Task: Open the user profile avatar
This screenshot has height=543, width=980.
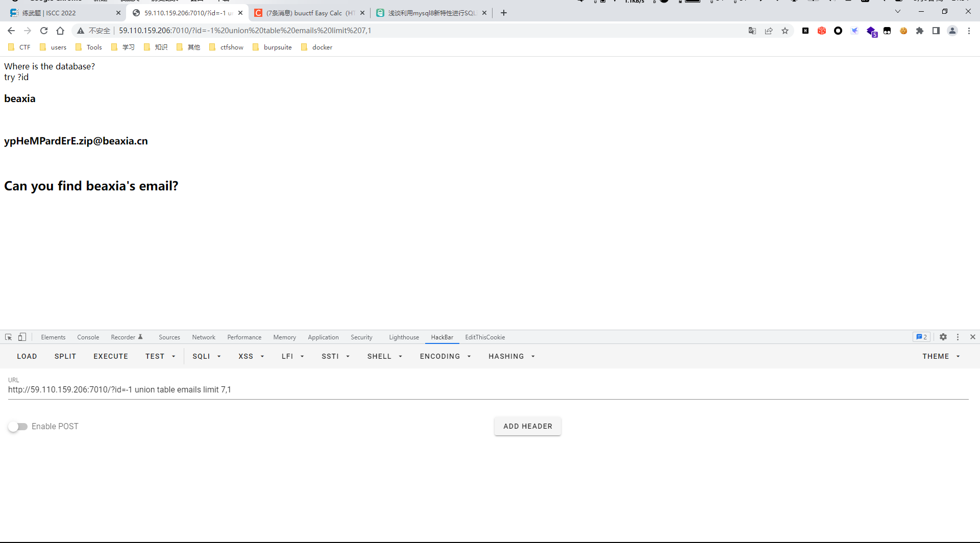Action: click(952, 31)
